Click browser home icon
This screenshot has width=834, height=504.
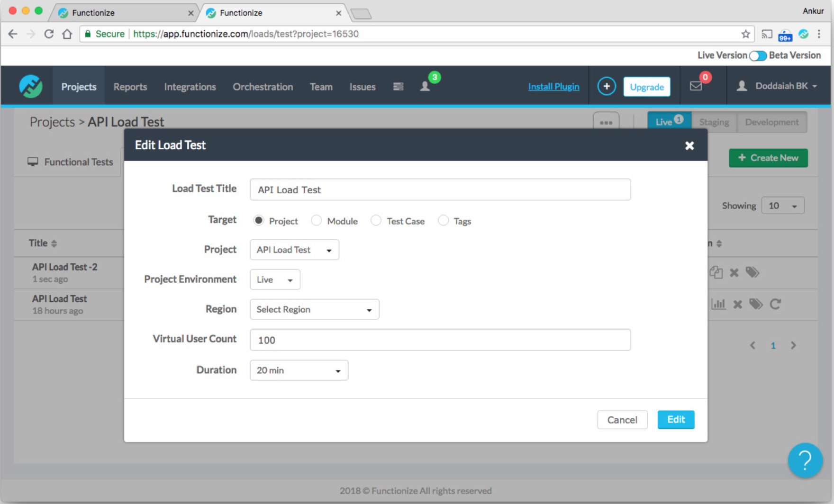(x=67, y=34)
